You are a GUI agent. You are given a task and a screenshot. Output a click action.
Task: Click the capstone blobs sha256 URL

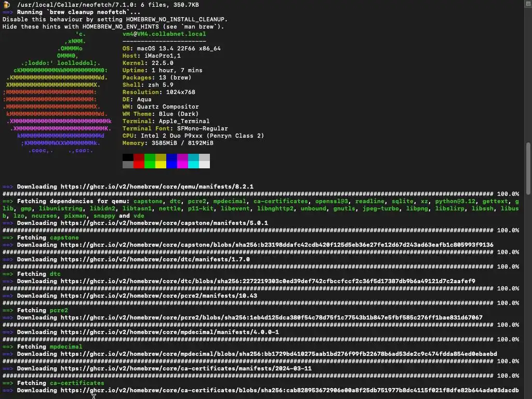click(277, 245)
